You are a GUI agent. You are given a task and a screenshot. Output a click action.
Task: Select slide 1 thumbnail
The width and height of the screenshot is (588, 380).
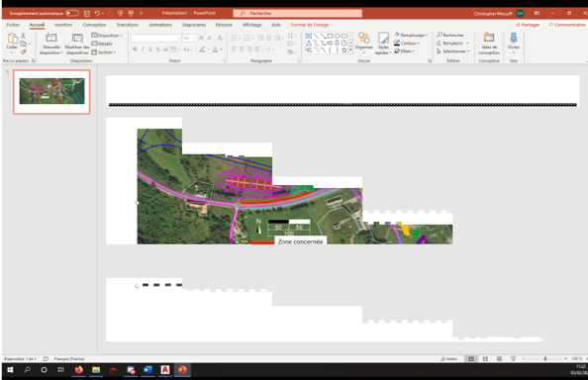[51, 91]
